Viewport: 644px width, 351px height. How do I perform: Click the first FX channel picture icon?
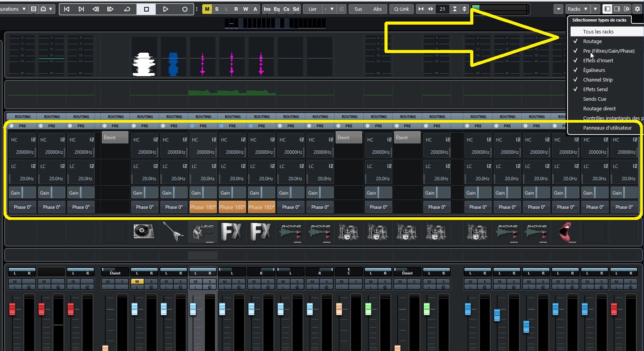pyautogui.click(x=231, y=232)
